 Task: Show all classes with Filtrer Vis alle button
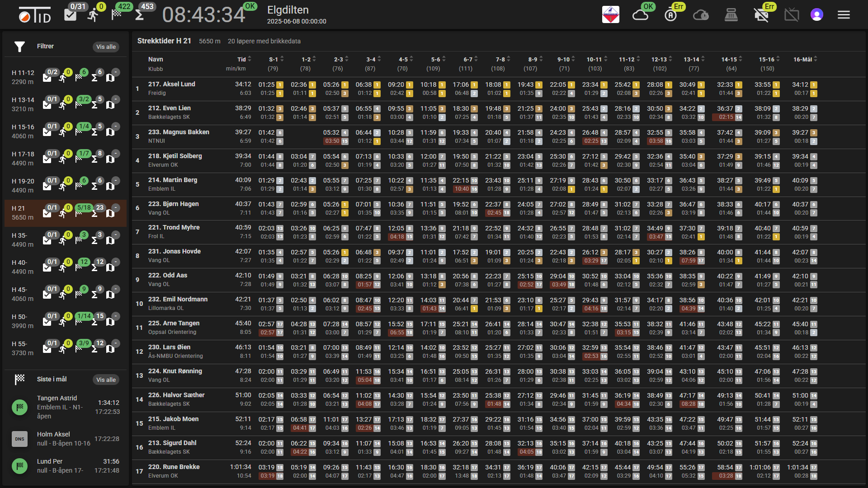tap(106, 47)
